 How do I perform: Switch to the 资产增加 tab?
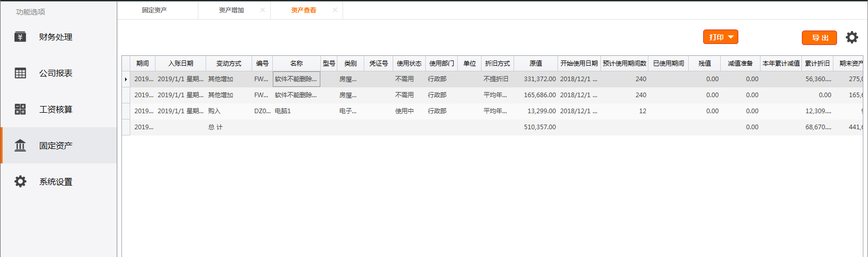tap(231, 10)
